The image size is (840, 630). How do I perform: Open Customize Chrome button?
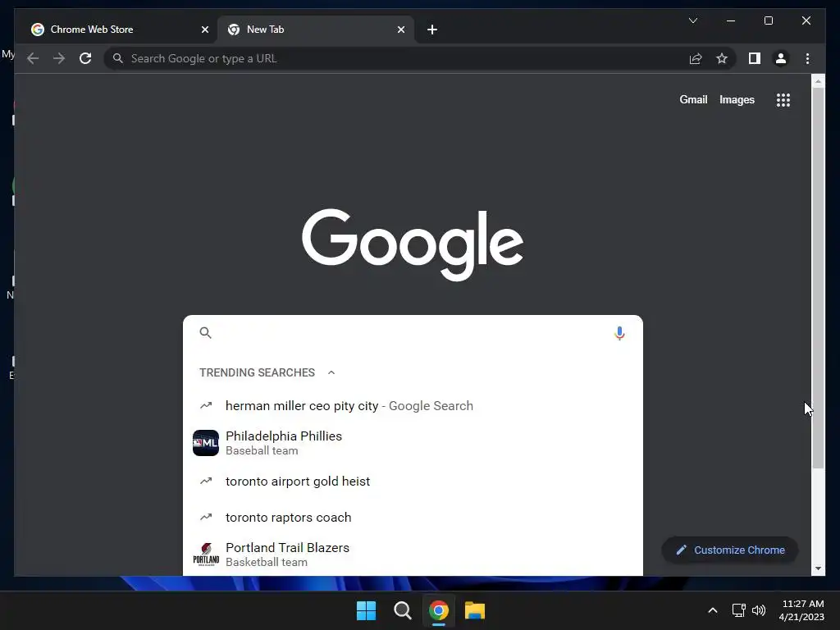click(x=730, y=550)
